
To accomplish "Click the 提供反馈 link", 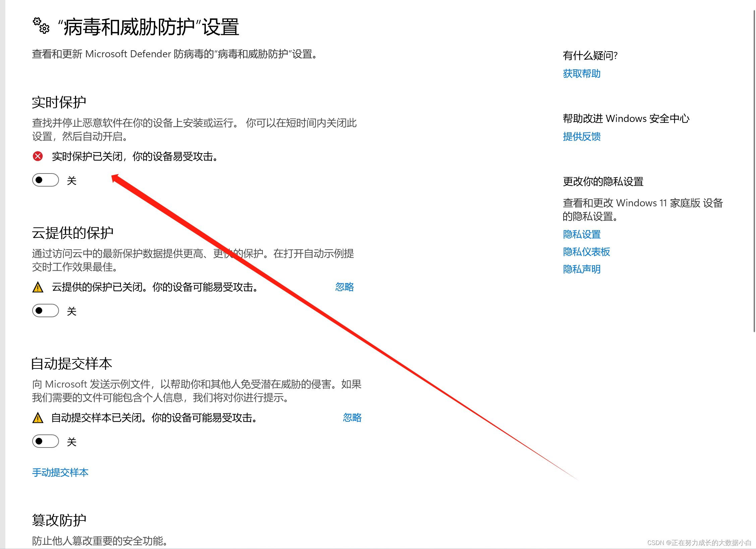I will coord(582,137).
